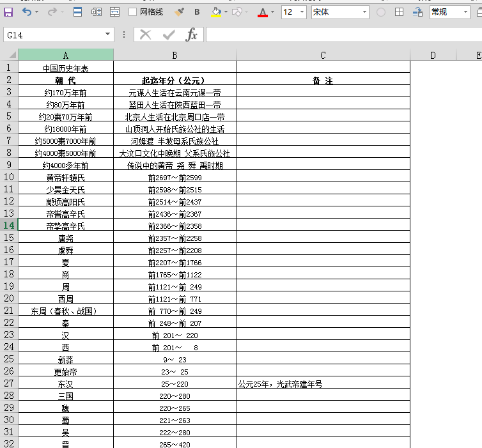482x448 pixels.
Task: Click the second icon left of 网格线 checkbox
Action: point(97,12)
